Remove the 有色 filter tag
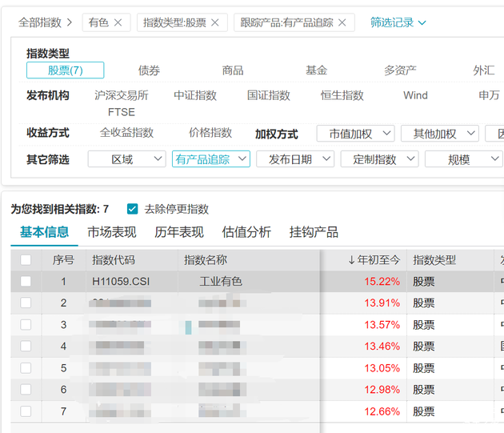This screenshot has height=433, width=504. tap(118, 22)
